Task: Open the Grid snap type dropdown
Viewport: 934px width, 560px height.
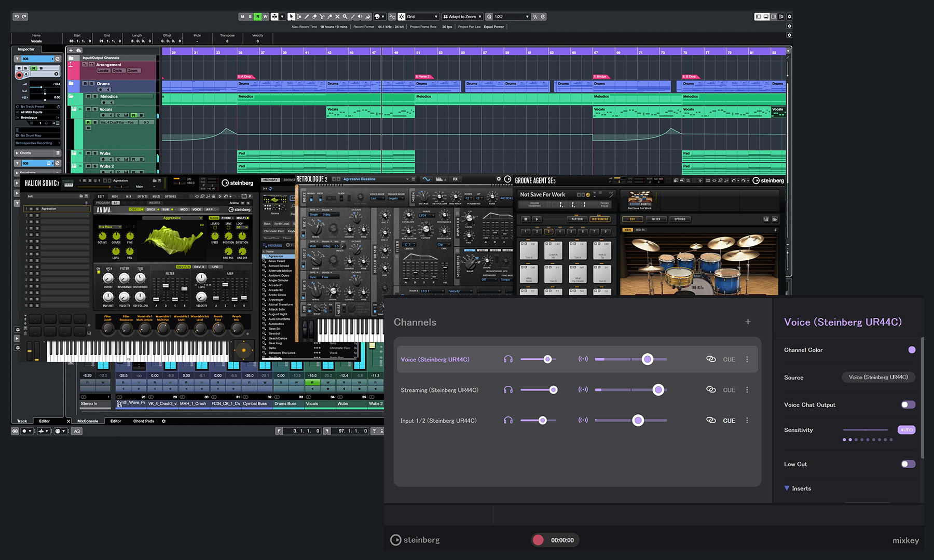Action: click(422, 17)
